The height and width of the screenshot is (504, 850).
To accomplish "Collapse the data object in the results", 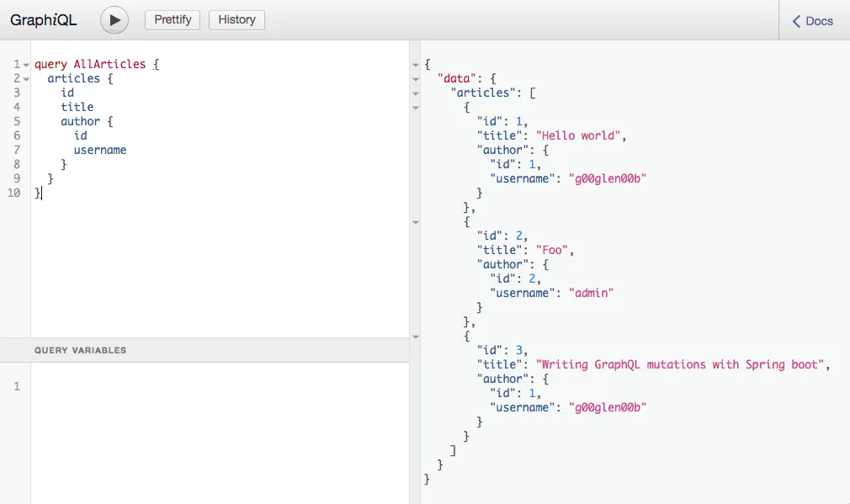I will (414, 79).
